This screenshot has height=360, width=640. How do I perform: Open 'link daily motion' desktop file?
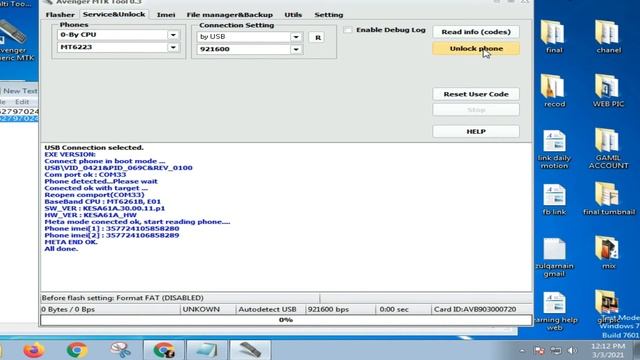pos(554,149)
